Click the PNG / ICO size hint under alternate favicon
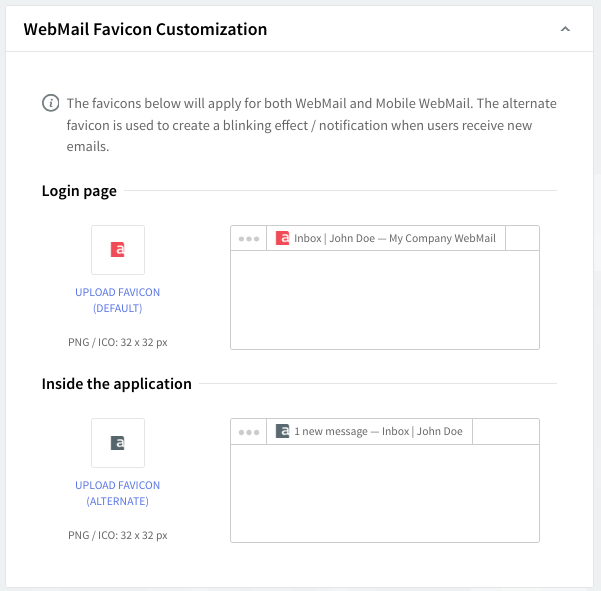Viewport: 601px width, 591px height. click(x=118, y=535)
